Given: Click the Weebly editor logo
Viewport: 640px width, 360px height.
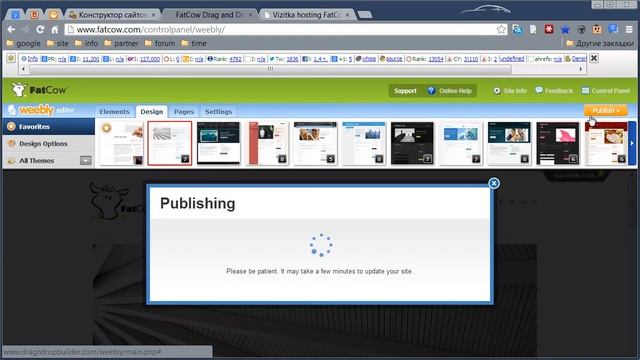Looking at the screenshot, I should tap(41, 110).
